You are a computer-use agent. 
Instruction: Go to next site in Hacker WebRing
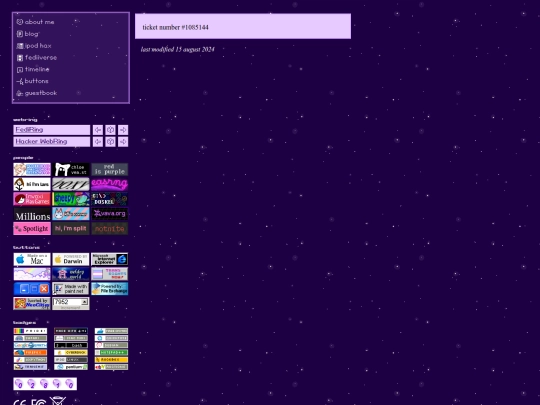coord(123,142)
